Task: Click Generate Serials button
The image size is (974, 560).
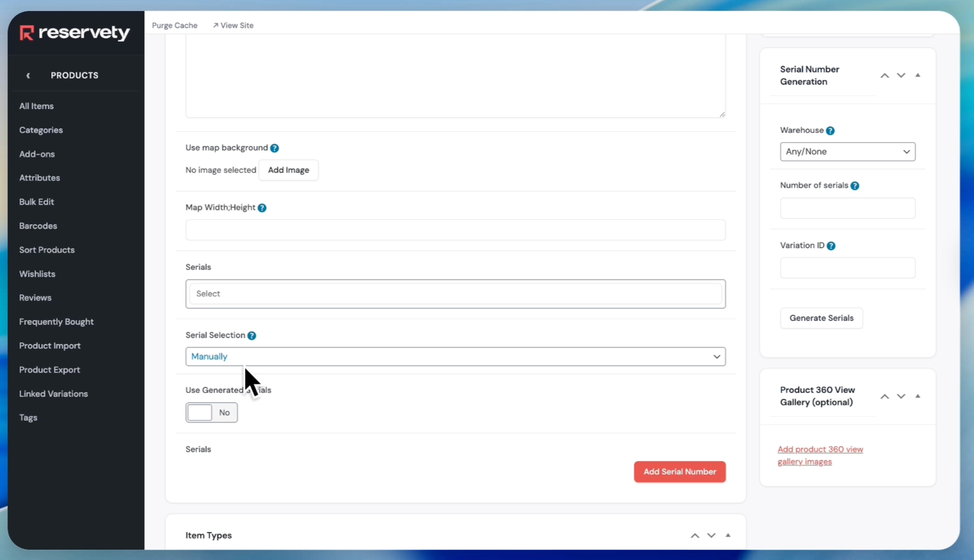Action: tap(821, 318)
